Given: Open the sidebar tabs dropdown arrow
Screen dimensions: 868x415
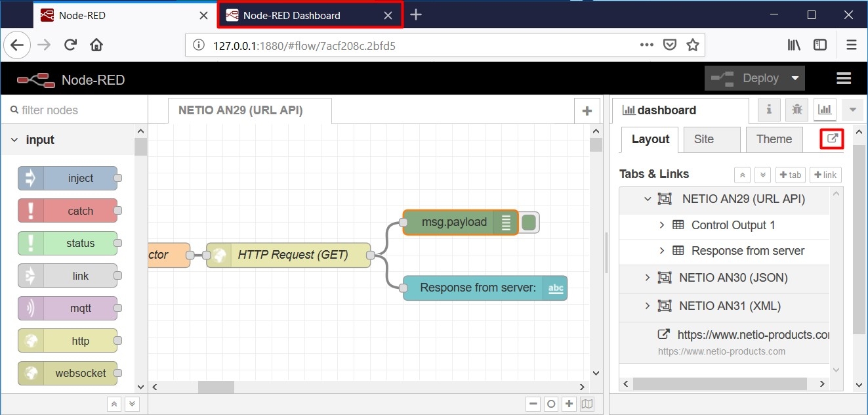Looking at the screenshot, I should click(853, 110).
